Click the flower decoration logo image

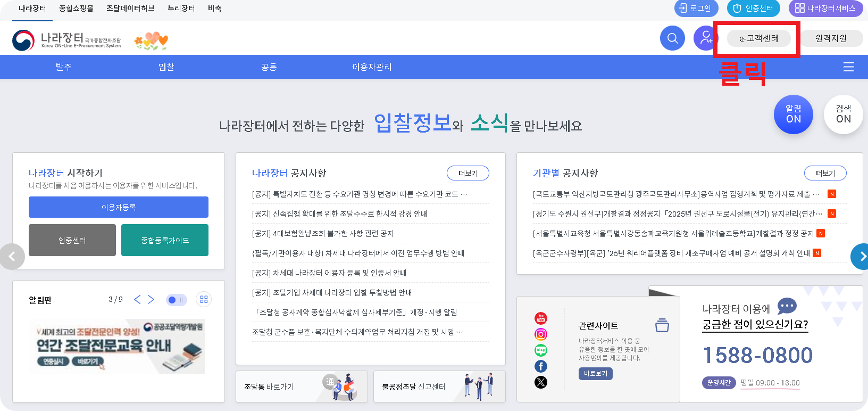coord(151,41)
